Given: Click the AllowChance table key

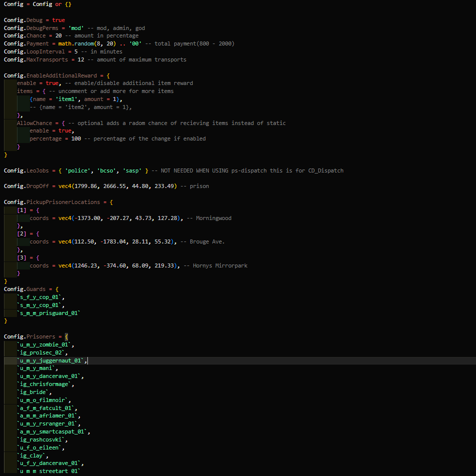Looking at the screenshot, I should point(34,123).
